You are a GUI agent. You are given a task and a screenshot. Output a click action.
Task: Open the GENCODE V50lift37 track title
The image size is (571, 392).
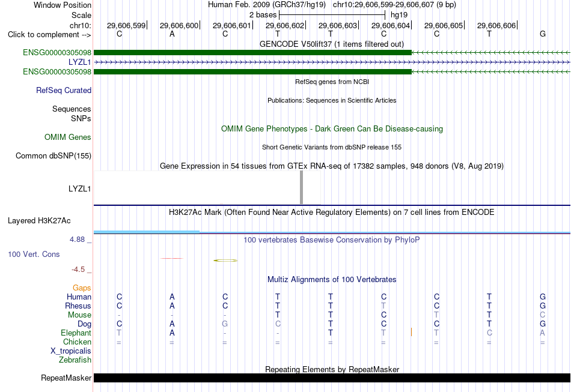[332, 44]
